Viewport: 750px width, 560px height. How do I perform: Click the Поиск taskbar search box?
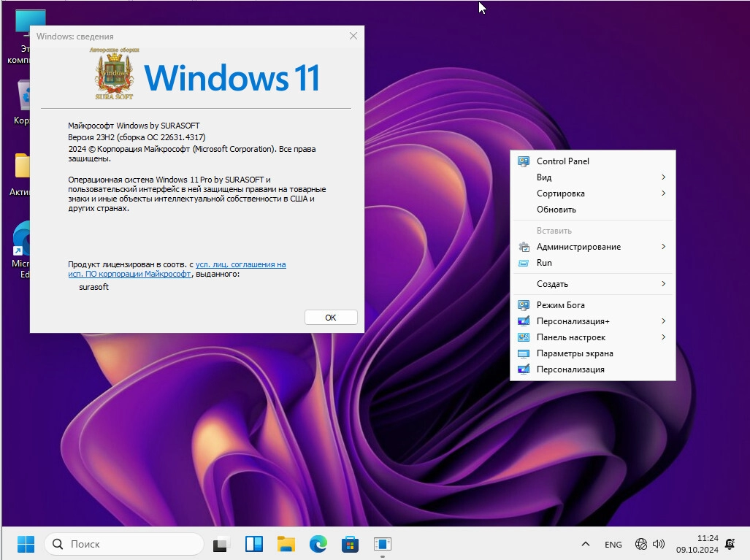(124, 544)
